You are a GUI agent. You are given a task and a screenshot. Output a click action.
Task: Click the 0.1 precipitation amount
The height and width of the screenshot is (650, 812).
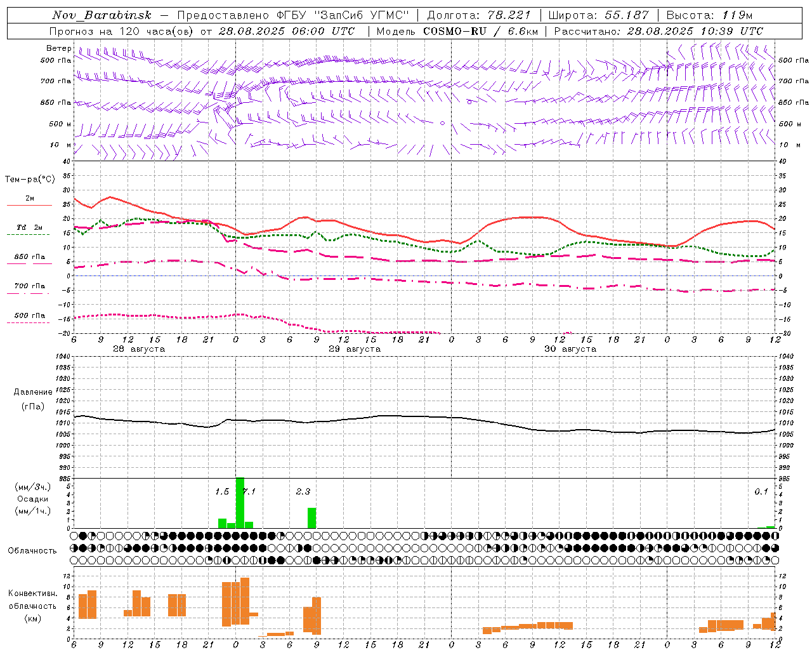pos(761,492)
